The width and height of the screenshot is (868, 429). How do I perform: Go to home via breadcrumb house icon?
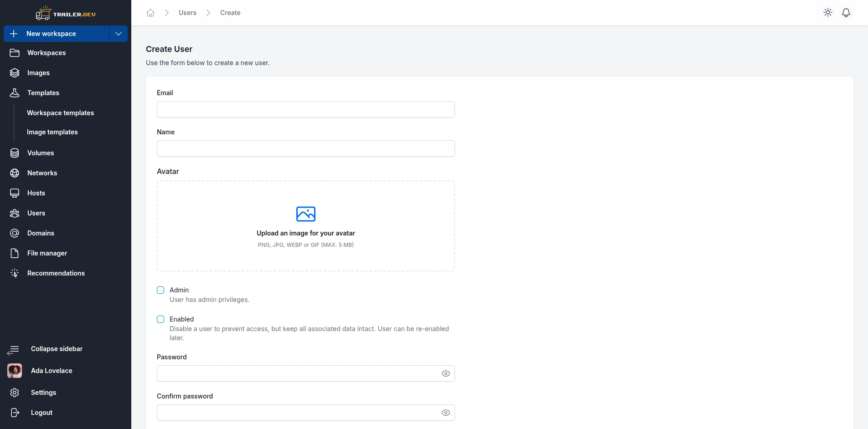tap(150, 13)
